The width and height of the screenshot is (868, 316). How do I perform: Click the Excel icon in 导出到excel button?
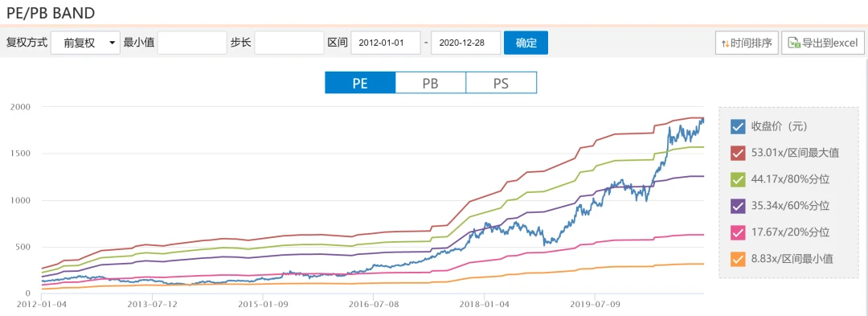click(794, 43)
